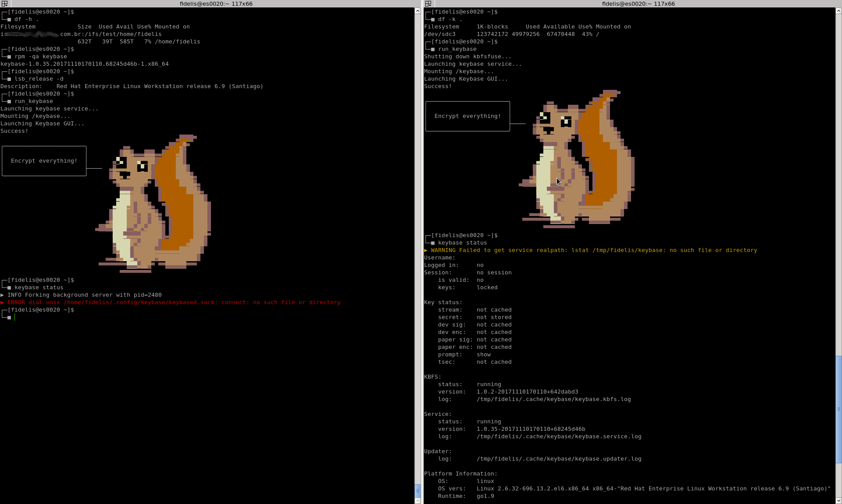Click the left terminal scrollbar thumb
The width and height of the screenshot is (842, 504).
tap(417, 490)
